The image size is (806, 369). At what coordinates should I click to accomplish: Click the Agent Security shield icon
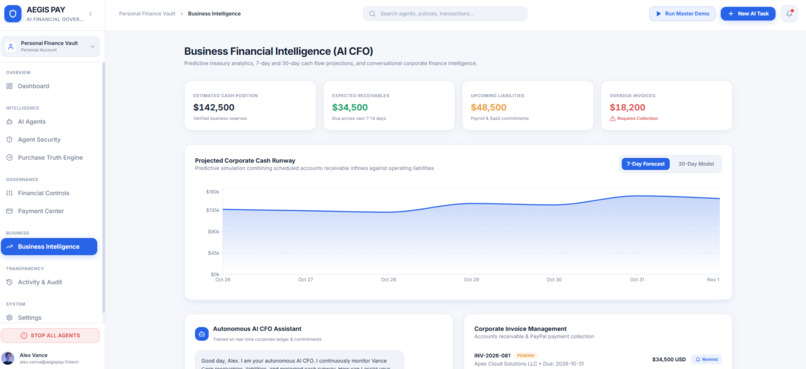coord(9,139)
